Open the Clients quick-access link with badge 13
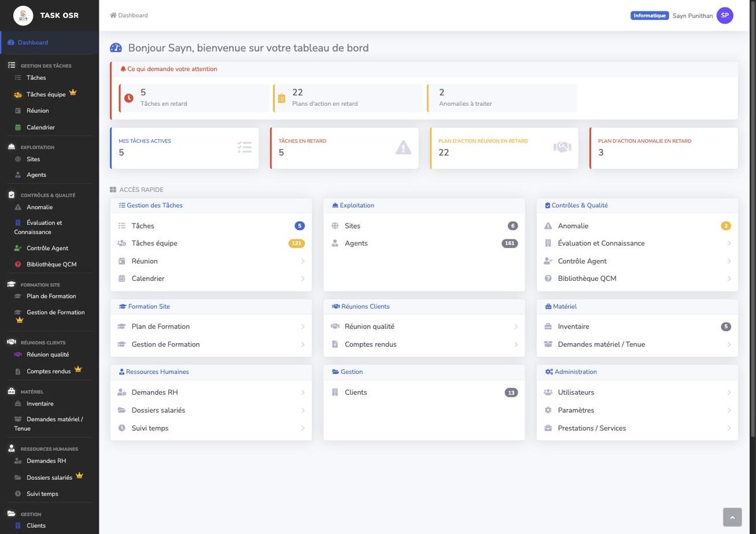The image size is (756, 534). tap(424, 392)
